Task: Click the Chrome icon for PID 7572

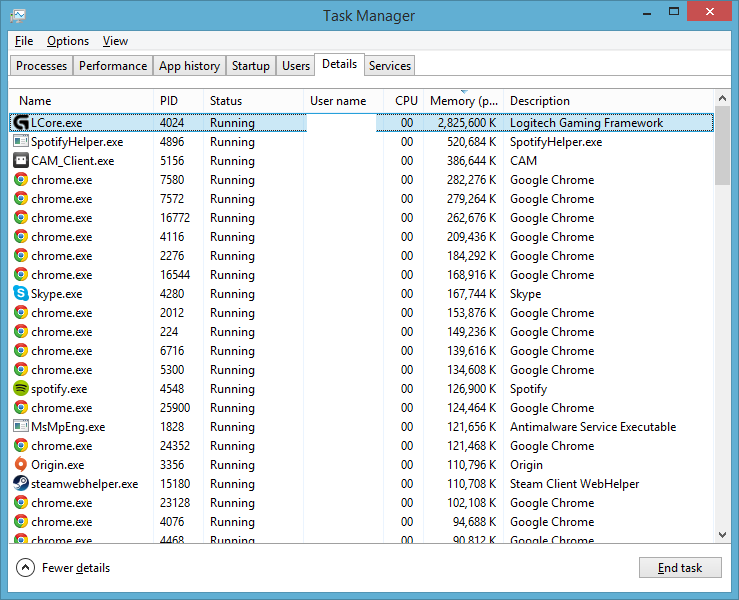Action: click(21, 198)
